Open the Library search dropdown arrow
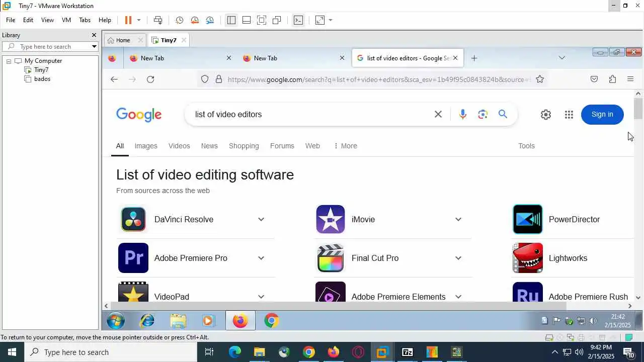This screenshot has height=362, width=644. 94,47
